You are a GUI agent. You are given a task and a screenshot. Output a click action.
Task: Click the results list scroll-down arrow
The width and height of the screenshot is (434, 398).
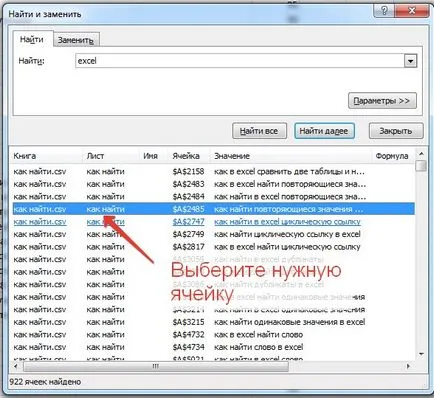click(x=421, y=354)
